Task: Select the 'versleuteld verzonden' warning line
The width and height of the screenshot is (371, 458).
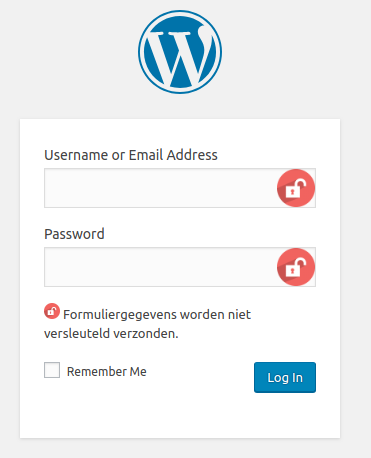Action: [111, 333]
